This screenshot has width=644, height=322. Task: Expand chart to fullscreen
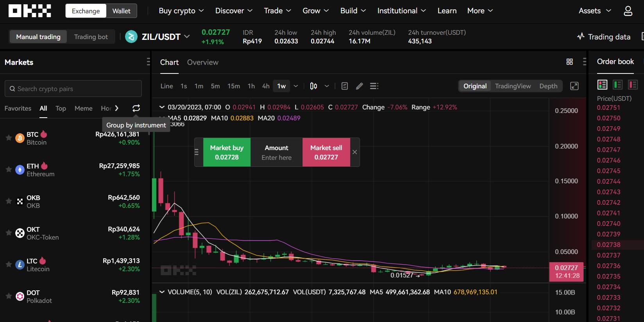tap(574, 86)
